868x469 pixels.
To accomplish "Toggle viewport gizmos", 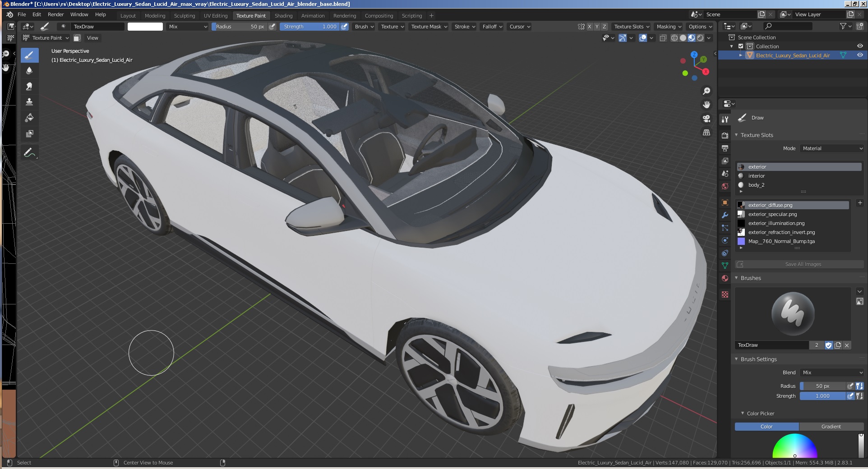I will coord(623,38).
